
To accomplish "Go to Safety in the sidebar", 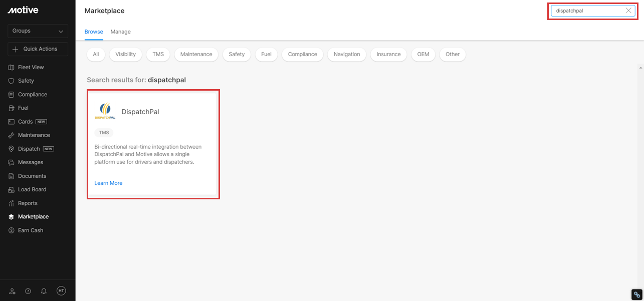I will [26, 81].
